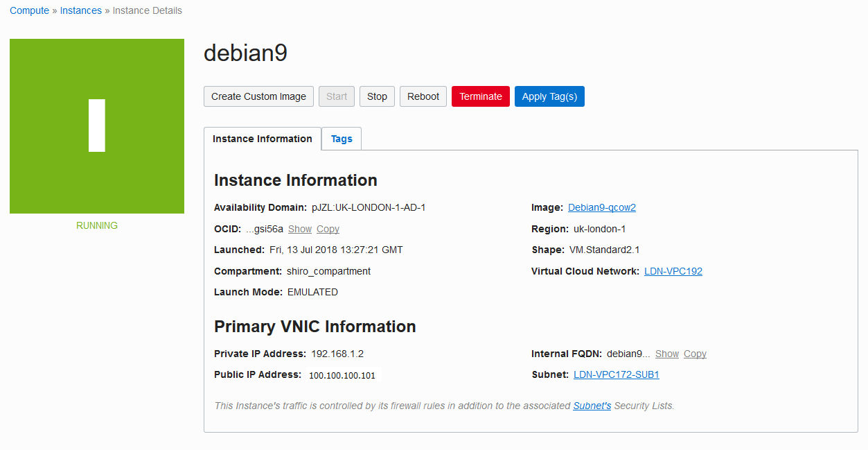Select Private IP Address 192.168.1.2

pos(337,354)
